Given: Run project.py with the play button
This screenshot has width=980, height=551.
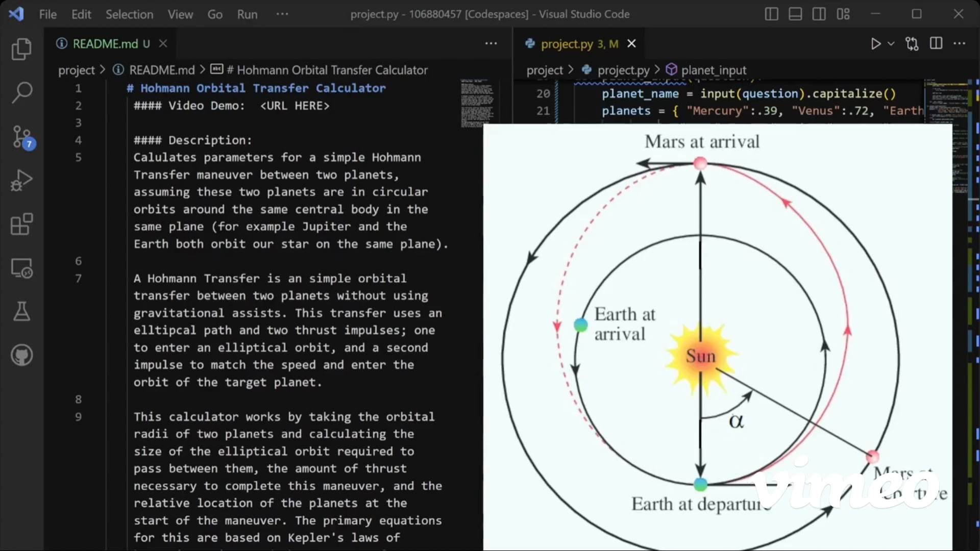Looking at the screenshot, I should coord(875,44).
